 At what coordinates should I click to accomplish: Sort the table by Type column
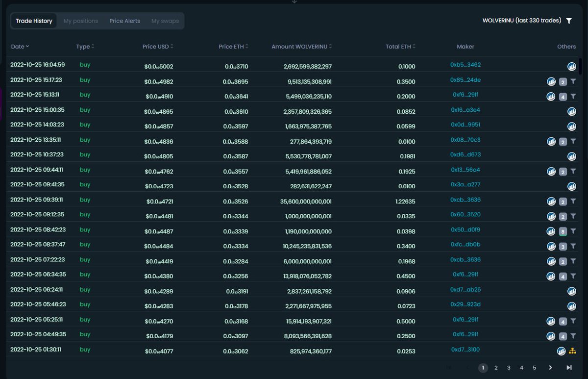tap(85, 47)
